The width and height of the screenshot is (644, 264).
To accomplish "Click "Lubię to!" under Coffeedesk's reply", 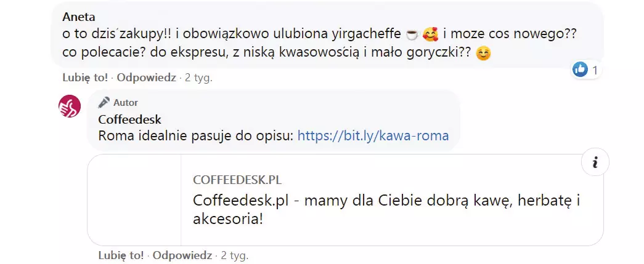I will point(121,255).
